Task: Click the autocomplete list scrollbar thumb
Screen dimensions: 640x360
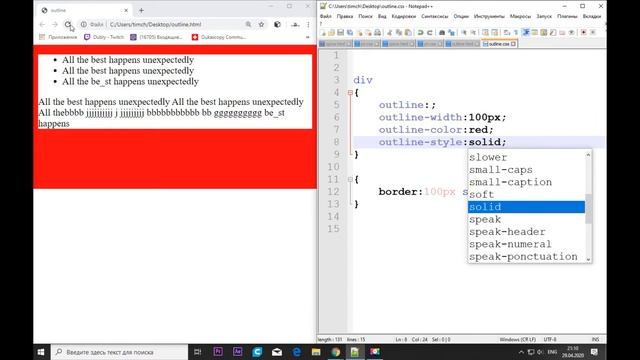Action: [588, 209]
